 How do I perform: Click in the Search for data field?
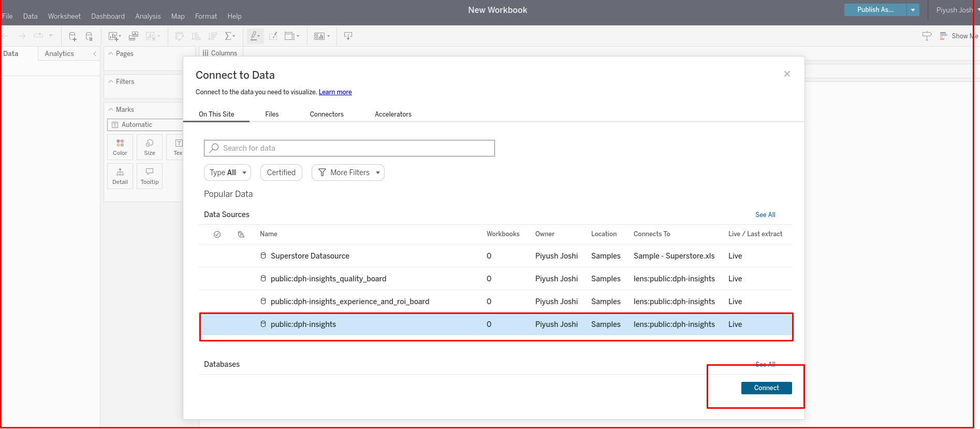tap(349, 148)
